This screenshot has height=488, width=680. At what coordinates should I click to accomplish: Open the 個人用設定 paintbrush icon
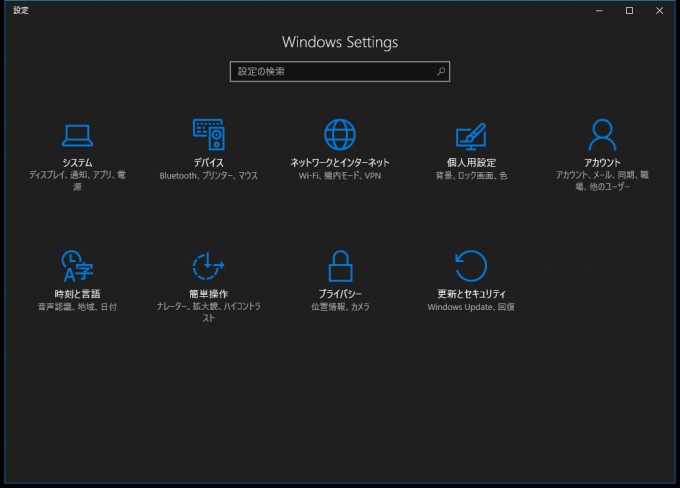[x=471, y=137]
